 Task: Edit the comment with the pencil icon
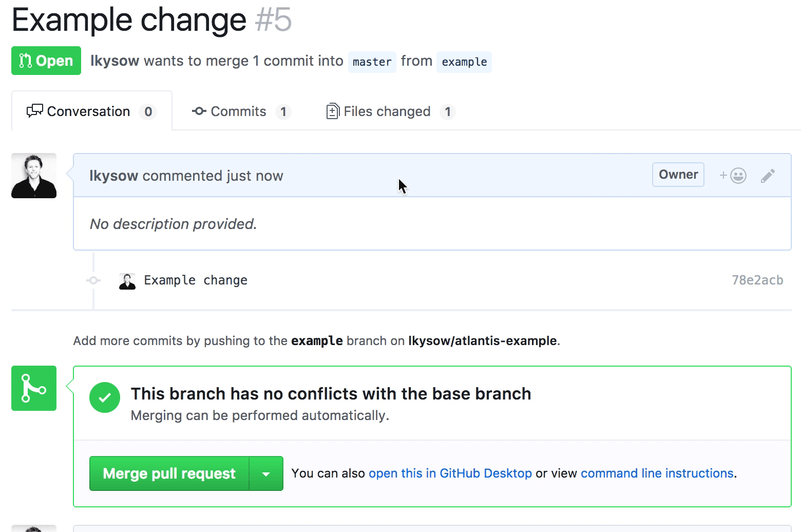pos(768,176)
